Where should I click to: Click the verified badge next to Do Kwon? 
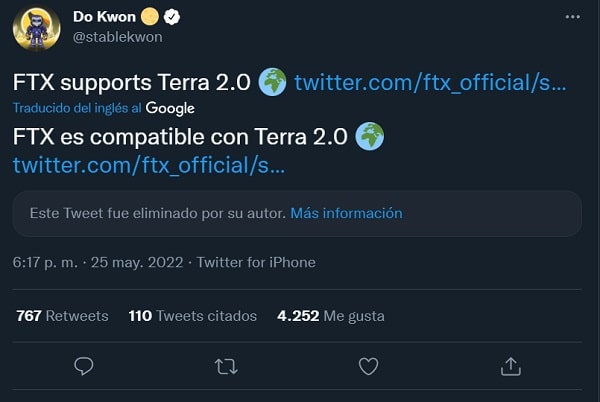click(x=173, y=17)
